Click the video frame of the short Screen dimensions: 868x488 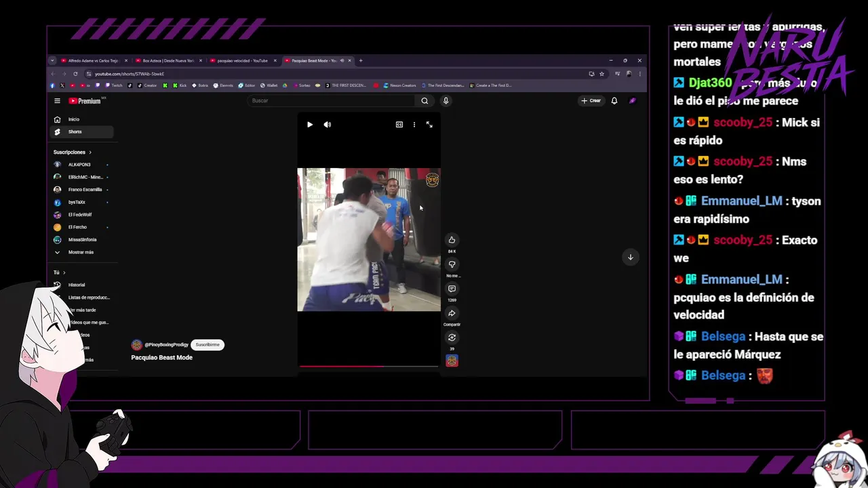click(x=369, y=240)
